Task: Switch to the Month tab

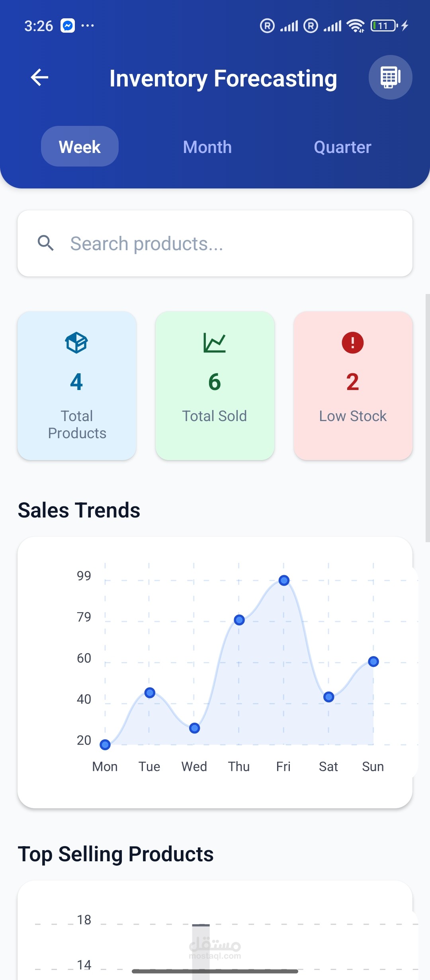Action: (x=207, y=147)
